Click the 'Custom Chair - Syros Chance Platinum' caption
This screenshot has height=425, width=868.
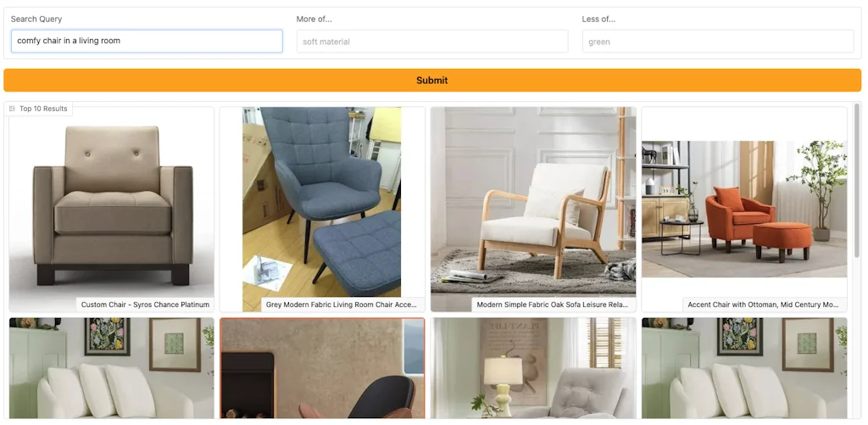click(x=145, y=305)
